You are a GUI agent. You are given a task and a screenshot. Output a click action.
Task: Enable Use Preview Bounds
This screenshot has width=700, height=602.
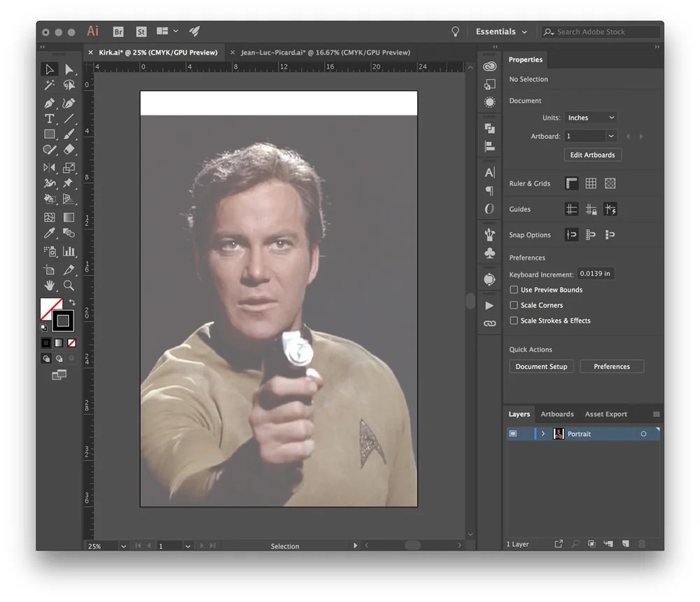[x=514, y=290]
